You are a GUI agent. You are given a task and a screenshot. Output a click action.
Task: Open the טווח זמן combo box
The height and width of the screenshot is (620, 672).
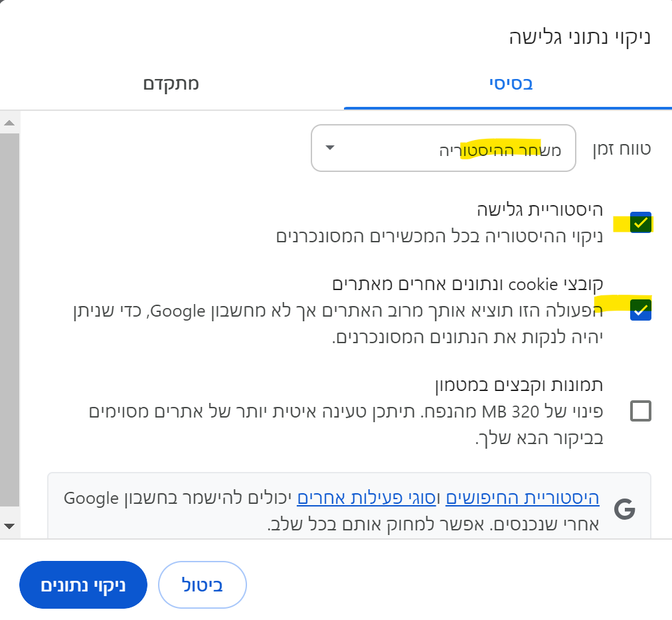tap(443, 148)
